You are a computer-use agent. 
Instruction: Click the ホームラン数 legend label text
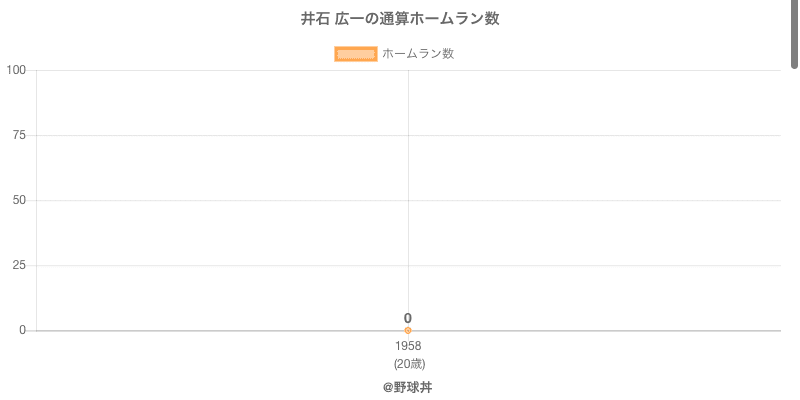[418, 54]
